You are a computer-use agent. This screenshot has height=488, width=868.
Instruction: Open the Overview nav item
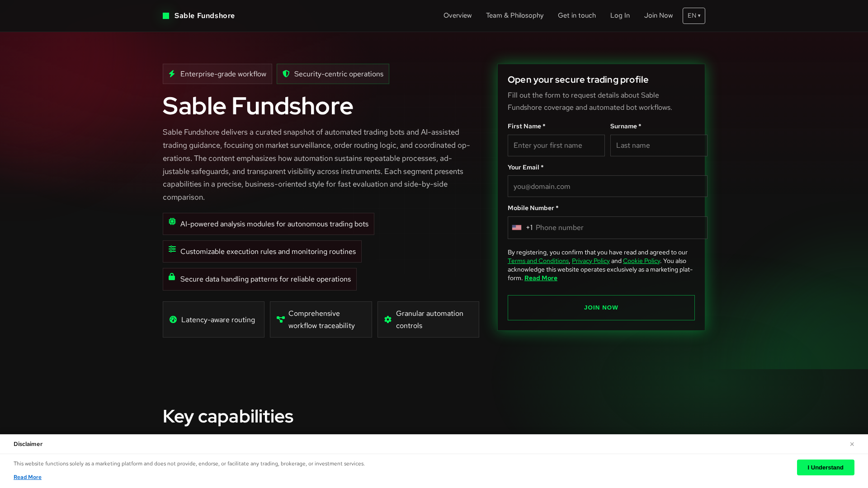click(x=458, y=15)
